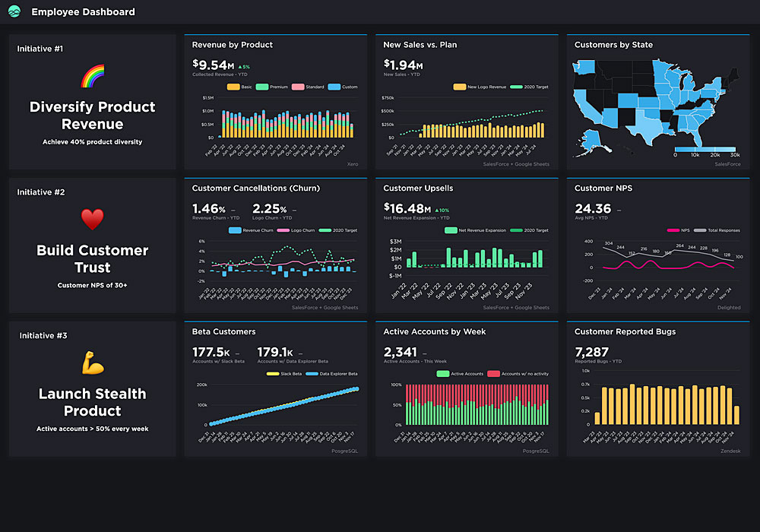760x532 pixels.
Task: Open the Customer Reported Bugs widget title
Action: click(x=625, y=331)
